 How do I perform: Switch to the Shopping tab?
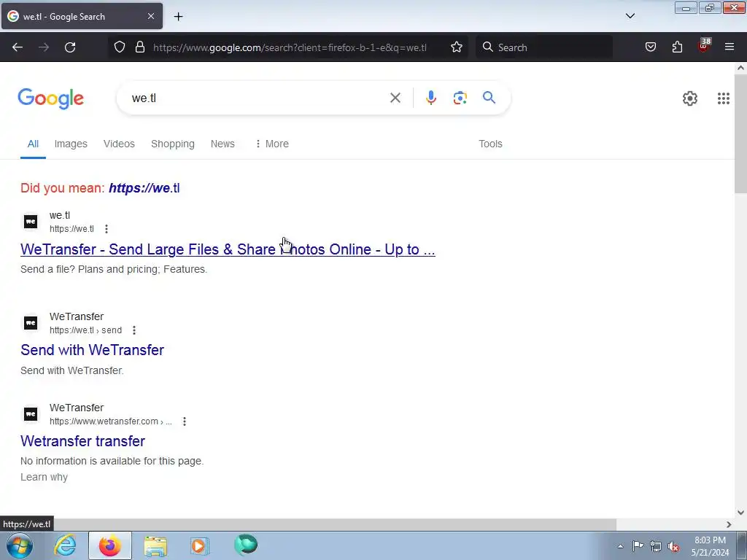[x=172, y=144]
